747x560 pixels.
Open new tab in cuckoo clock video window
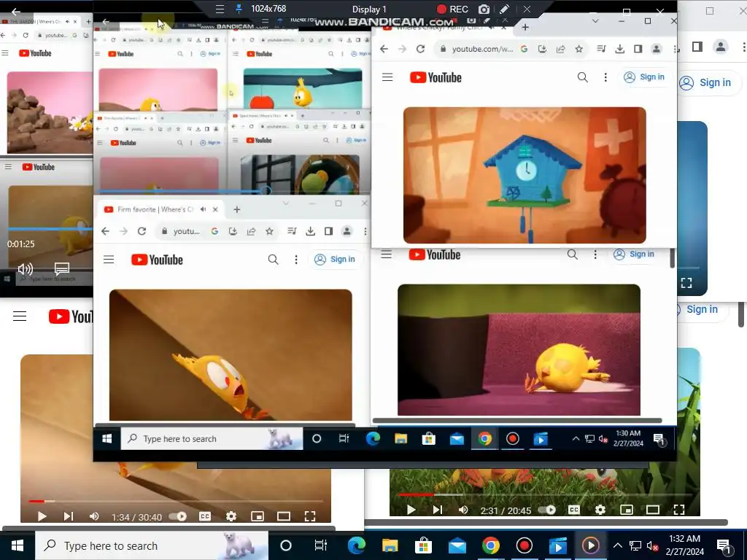point(525,27)
